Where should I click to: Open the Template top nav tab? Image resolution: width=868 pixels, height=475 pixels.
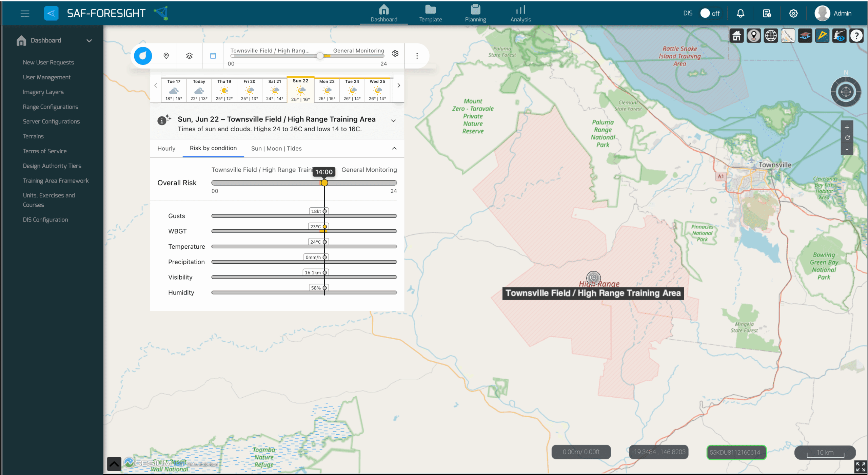pos(431,13)
